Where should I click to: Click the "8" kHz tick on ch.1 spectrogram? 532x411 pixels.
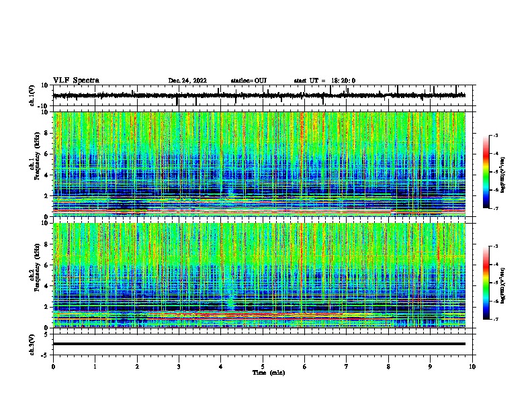[46, 133]
